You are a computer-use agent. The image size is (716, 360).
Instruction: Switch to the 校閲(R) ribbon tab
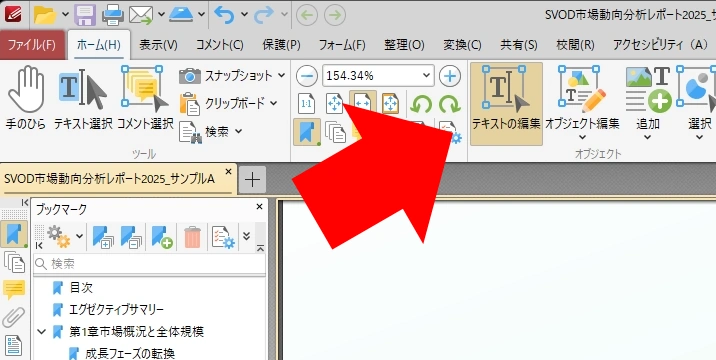[575, 45]
